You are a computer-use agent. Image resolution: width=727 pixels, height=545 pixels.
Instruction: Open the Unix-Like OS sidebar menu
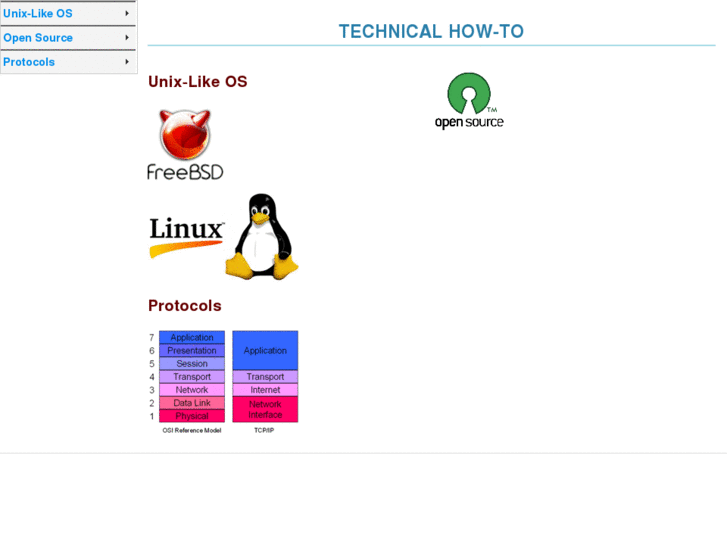coord(69,13)
